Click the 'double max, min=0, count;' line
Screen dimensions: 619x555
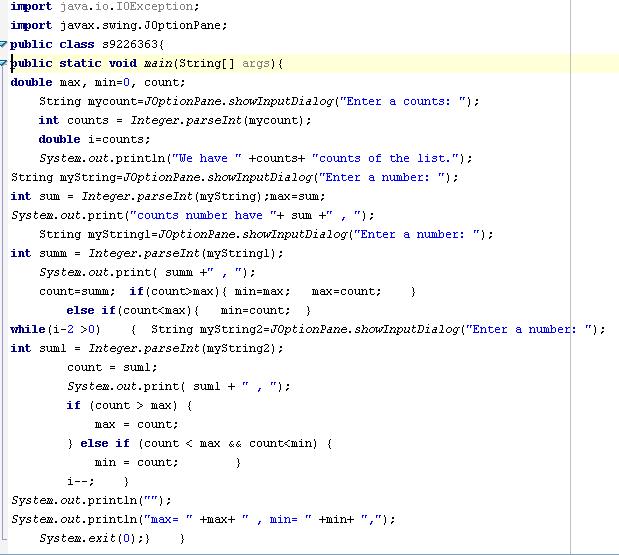coord(98,82)
